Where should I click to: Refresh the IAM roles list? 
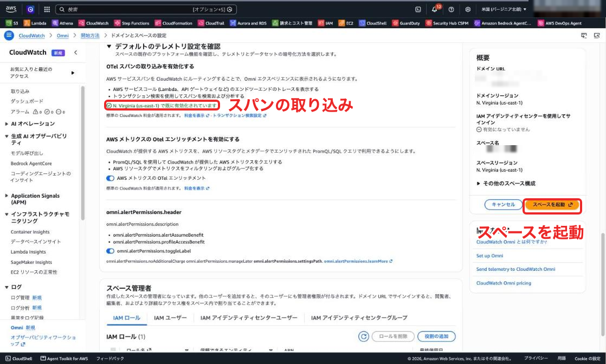click(x=363, y=336)
